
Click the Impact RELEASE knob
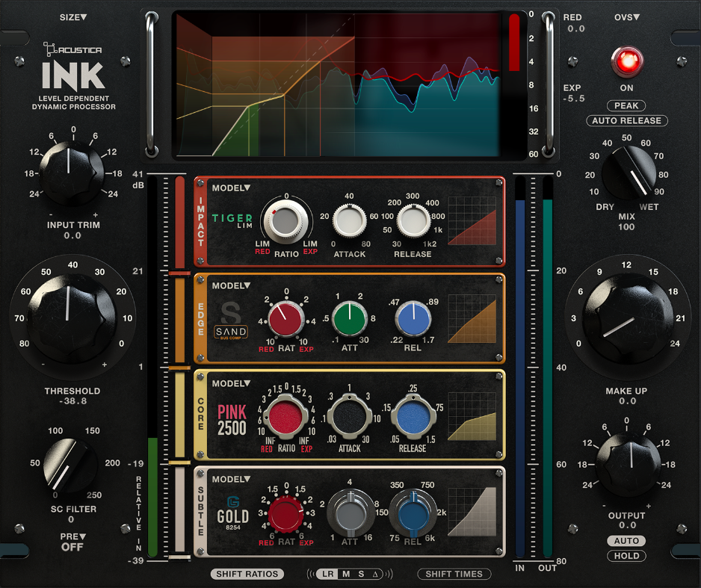pyautogui.click(x=413, y=220)
